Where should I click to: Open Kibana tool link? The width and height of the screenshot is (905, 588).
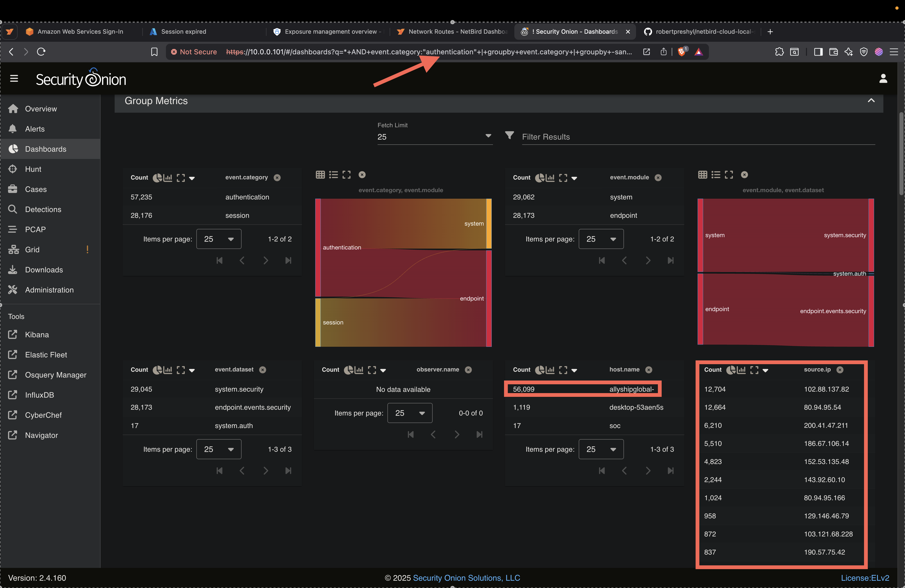36,335
